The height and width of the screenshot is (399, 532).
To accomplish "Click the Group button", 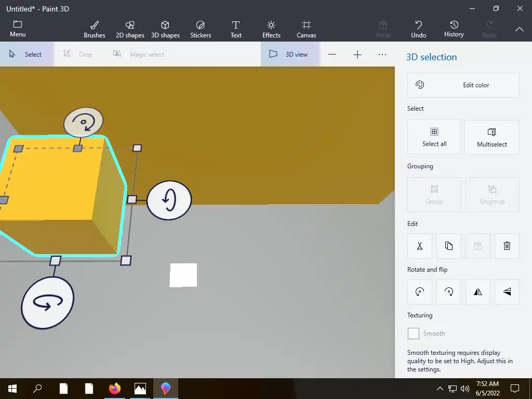I will click(x=434, y=195).
